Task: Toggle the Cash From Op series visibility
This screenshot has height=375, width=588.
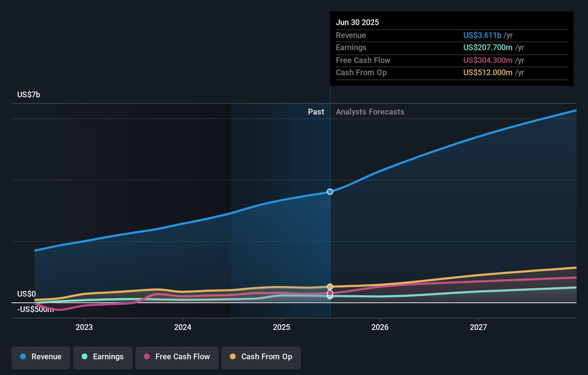Action: tap(261, 357)
